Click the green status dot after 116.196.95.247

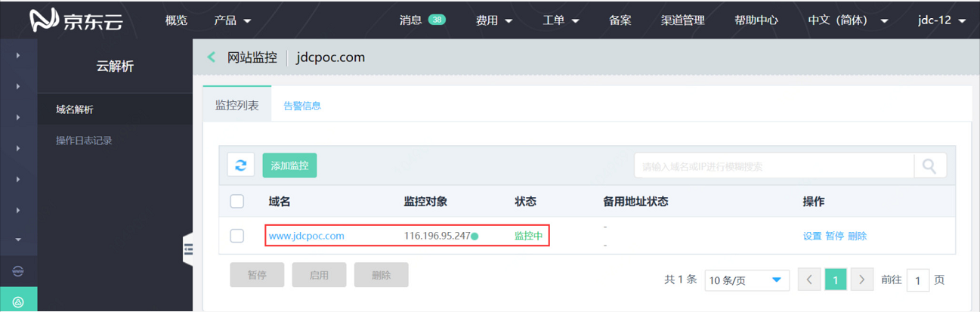pyautogui.click(x=475, y=236)
